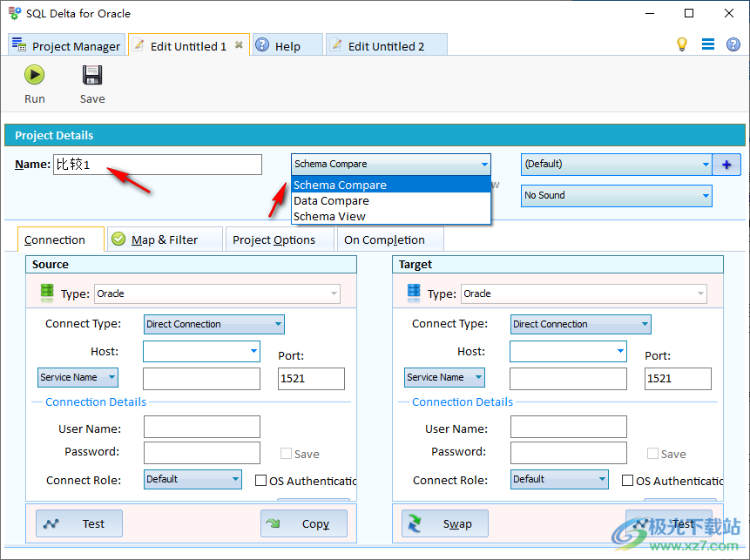Choose Schema View from the dropdown list
Screen dimensions: 750x560
click(x=391, y=216)
